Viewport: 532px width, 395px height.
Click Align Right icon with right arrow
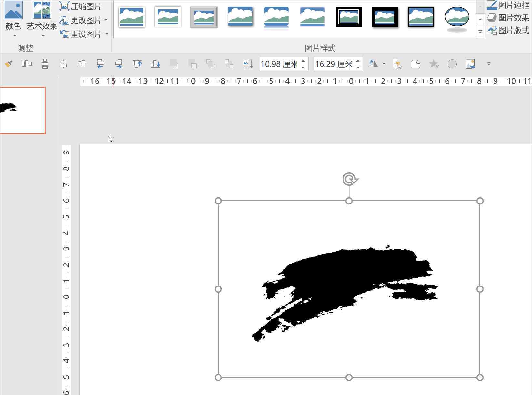click(x=119, y=64)
